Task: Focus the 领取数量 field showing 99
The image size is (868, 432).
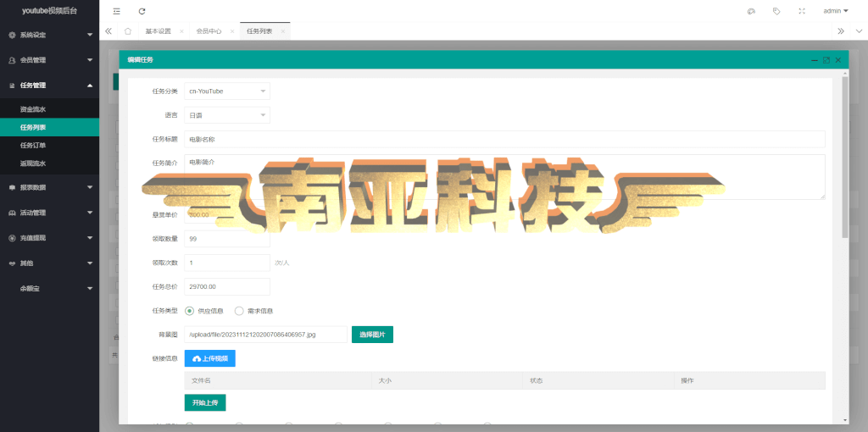Action: click(227, 239)
